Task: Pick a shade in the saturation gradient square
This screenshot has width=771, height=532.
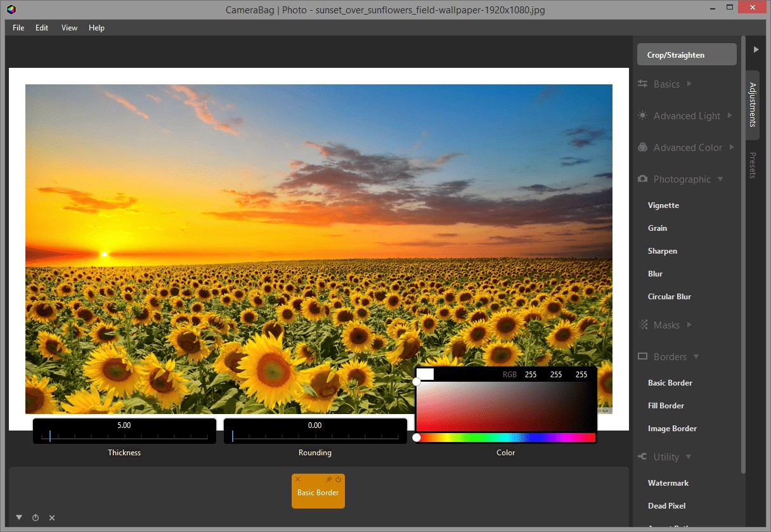Action: click(x=506, y=406)
